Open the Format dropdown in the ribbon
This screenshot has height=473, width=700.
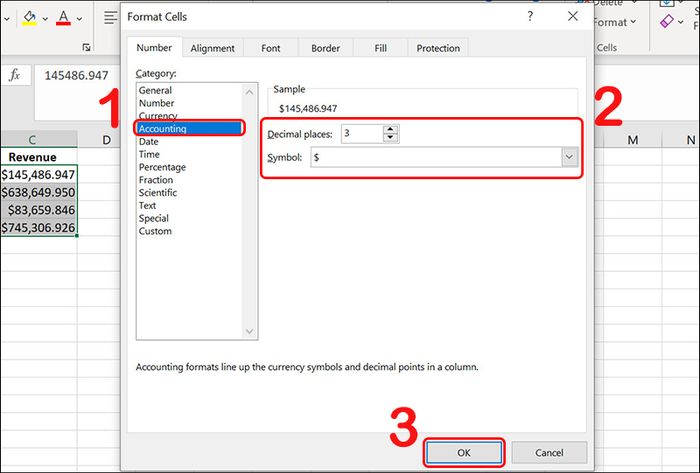615,22
